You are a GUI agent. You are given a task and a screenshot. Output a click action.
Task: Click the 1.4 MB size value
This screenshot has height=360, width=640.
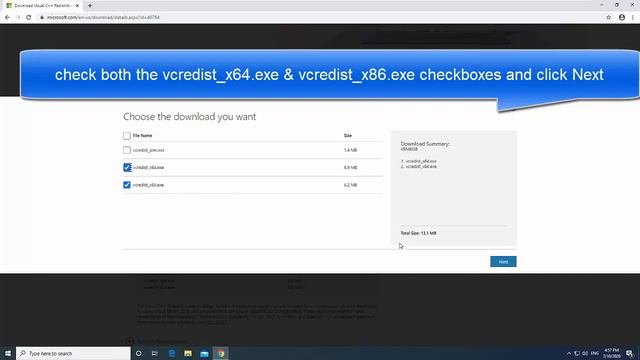(x=350, y=150)
